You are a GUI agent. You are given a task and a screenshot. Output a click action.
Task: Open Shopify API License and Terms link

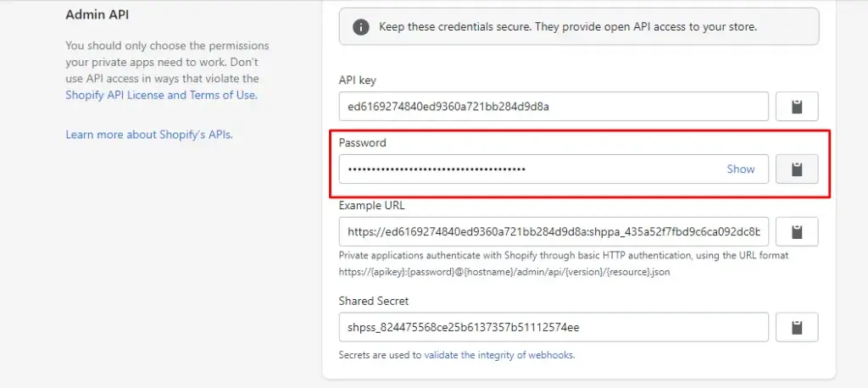coord(160,95)
